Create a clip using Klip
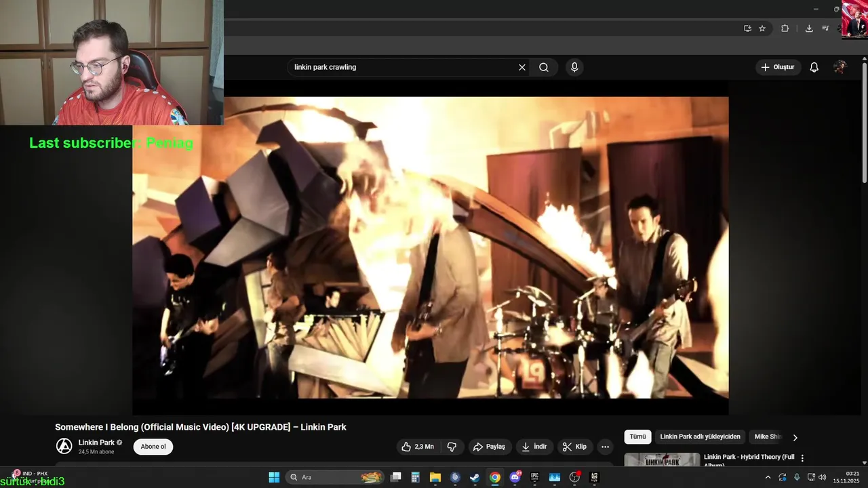 click(x=574, y=447)
